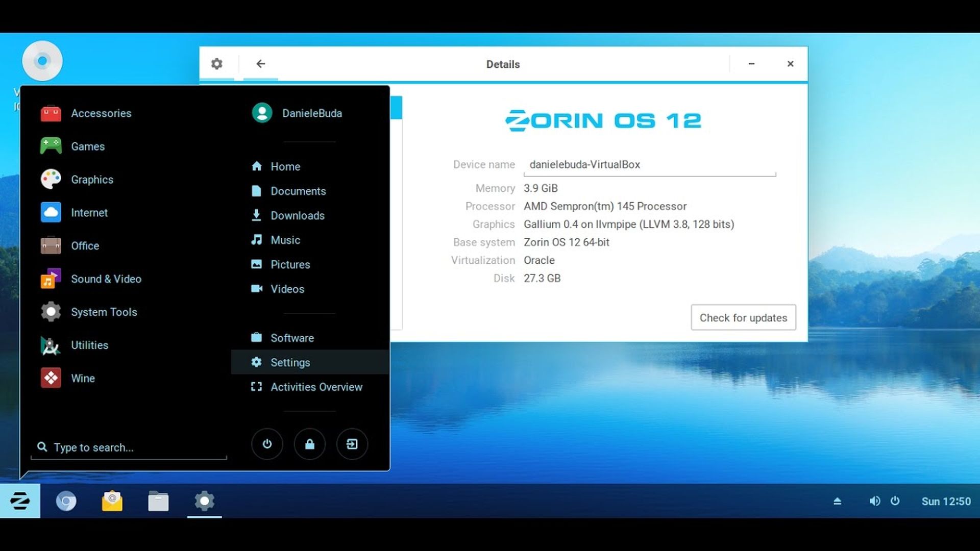Click the power off button in menu

click(267, 444)
